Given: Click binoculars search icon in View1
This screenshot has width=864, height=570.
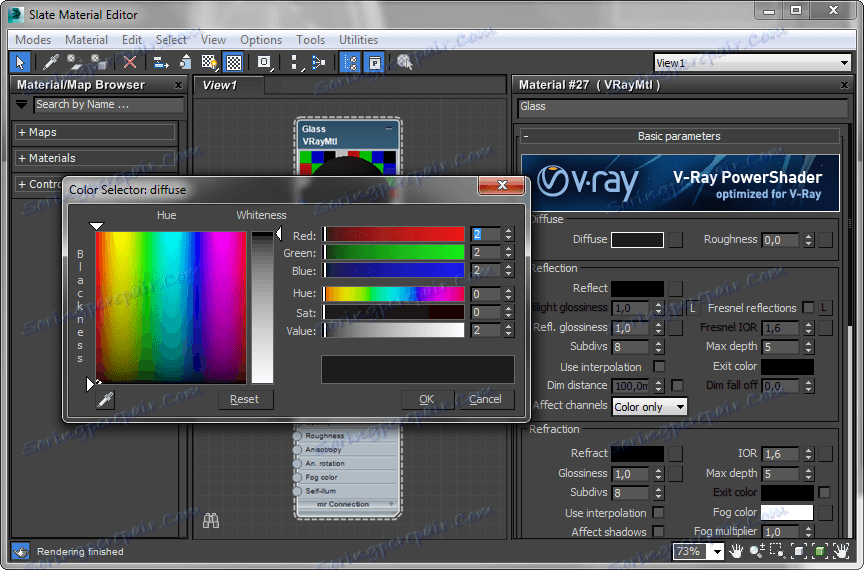Looking at the screenshot, I should click(x=210, y=520).
